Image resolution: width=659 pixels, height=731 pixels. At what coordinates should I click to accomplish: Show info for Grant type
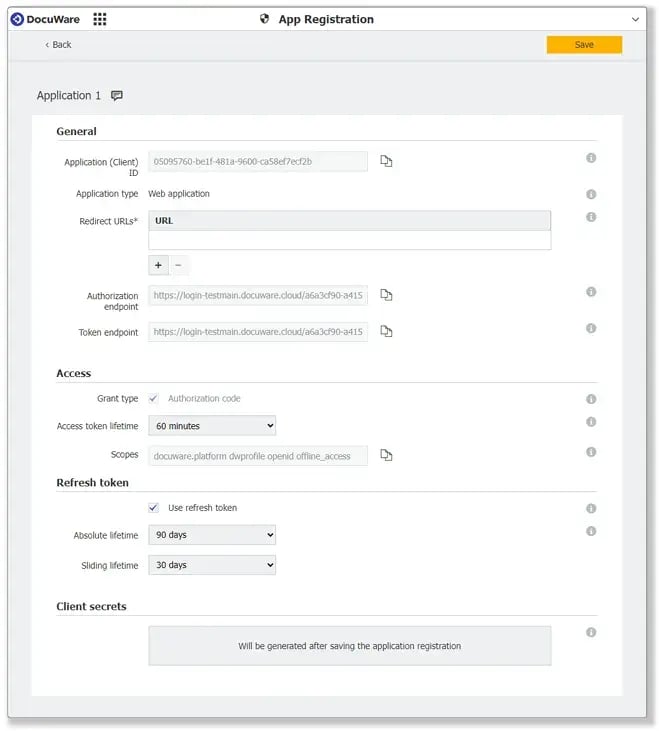point(591,399)
